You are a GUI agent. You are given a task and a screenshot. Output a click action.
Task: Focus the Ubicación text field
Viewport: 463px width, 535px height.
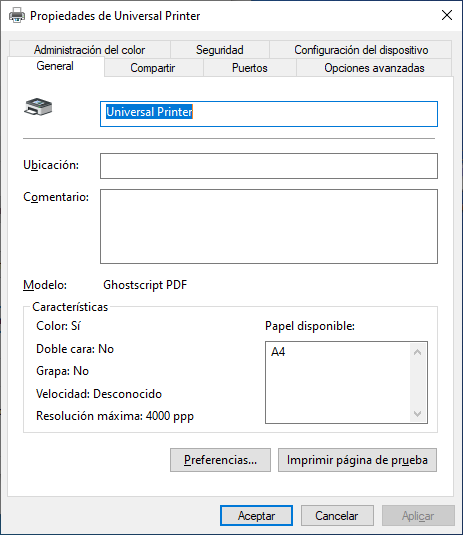269,166
